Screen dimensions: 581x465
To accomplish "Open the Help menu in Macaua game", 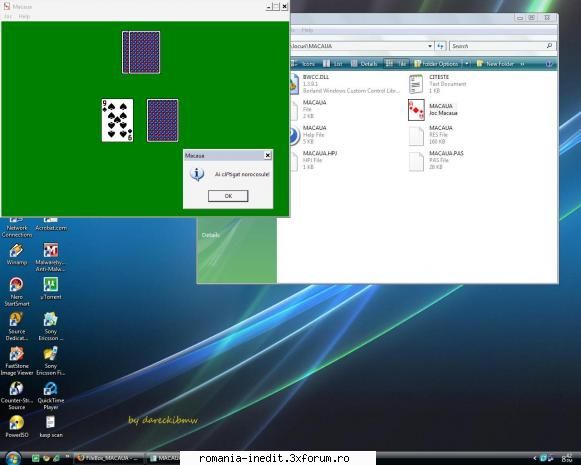I will 24,16.
